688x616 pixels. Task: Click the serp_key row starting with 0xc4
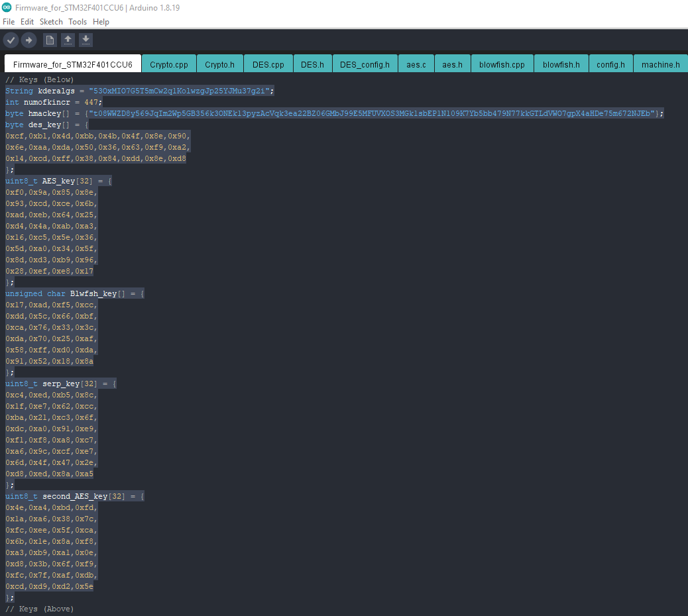click(51, 395)
